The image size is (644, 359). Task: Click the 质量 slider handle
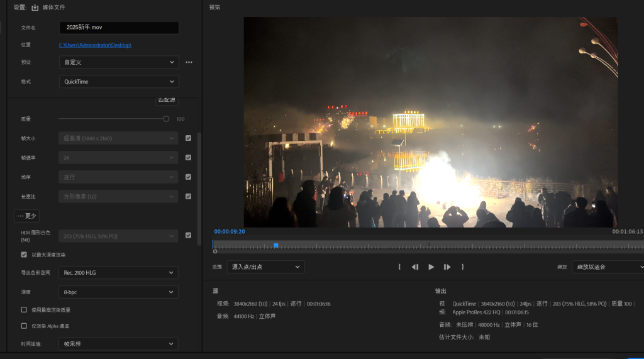(166, 119)
